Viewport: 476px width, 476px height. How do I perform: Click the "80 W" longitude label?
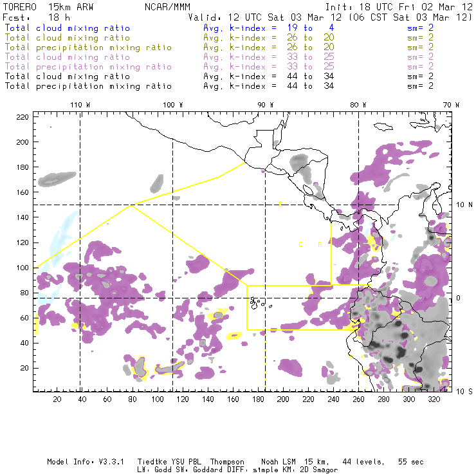point(358,105)
